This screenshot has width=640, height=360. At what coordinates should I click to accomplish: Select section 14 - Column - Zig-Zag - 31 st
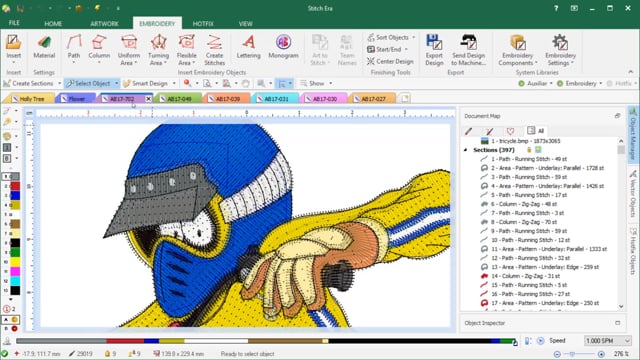pos(525,276)
